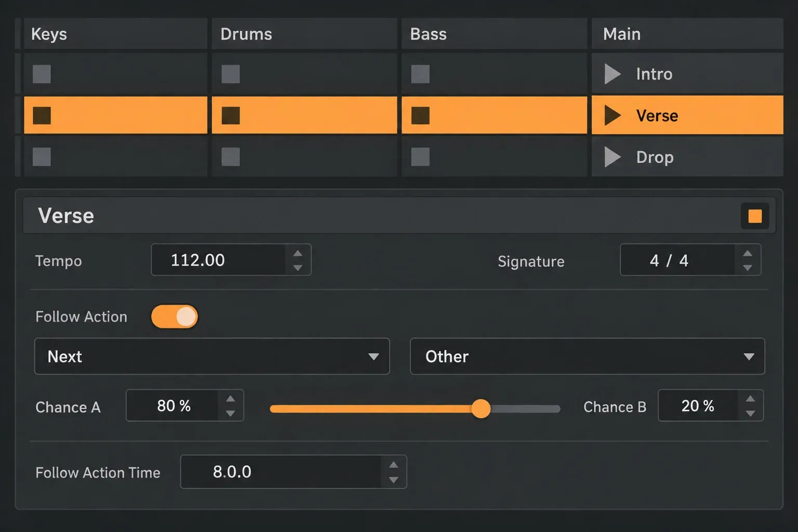Increase Follow Action Time with up arrow
798x532 pixels.
pos(394,464)
